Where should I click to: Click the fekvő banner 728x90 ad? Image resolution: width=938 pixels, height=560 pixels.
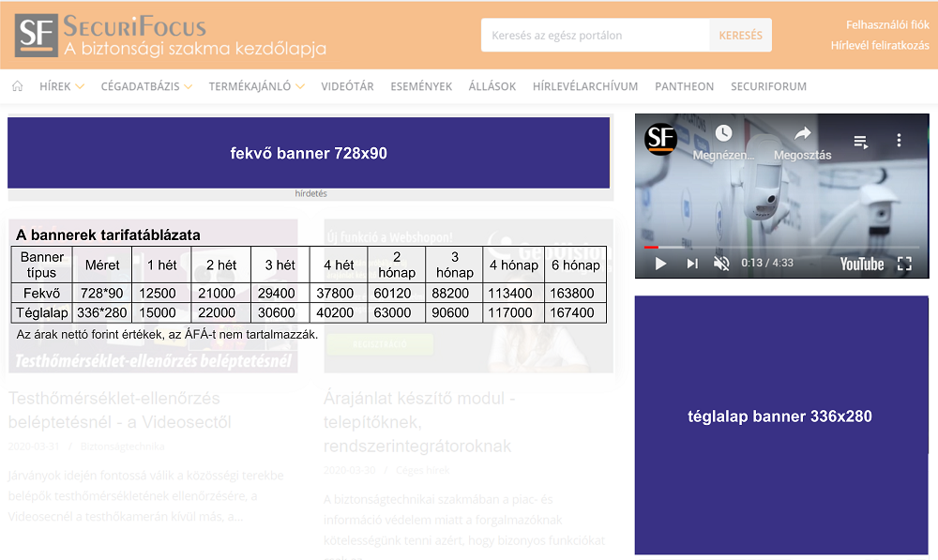(309, 153)
